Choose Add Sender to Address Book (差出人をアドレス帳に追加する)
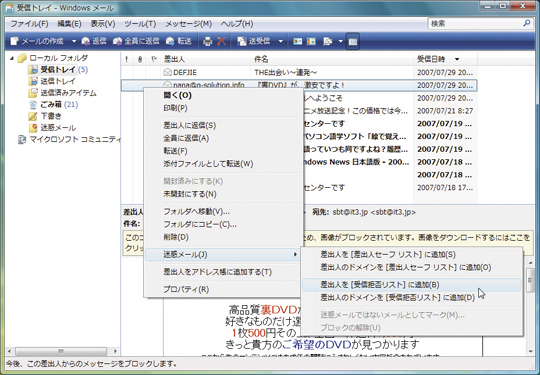 (x=223, y=272)
